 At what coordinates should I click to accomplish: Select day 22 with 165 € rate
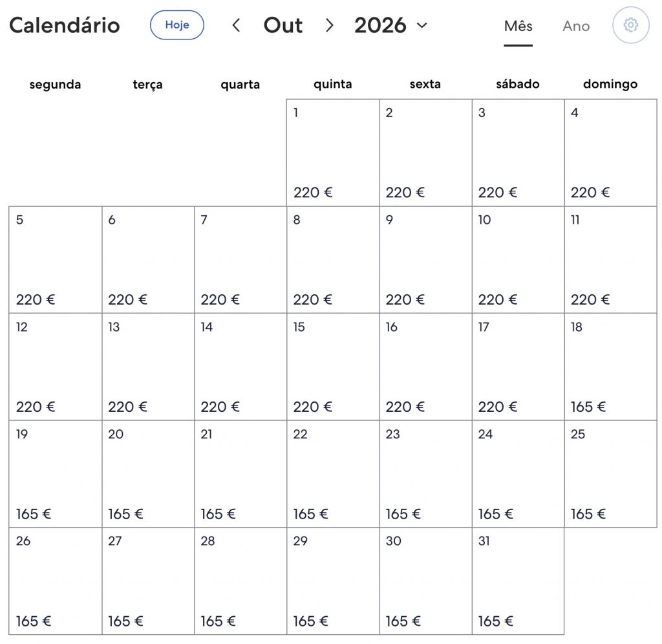pos(333,474)
